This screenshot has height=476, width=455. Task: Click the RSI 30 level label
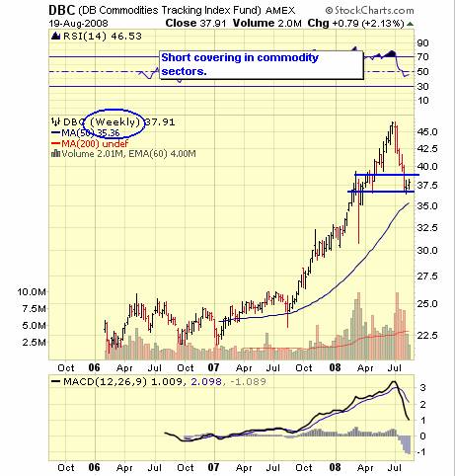point(422,87)
